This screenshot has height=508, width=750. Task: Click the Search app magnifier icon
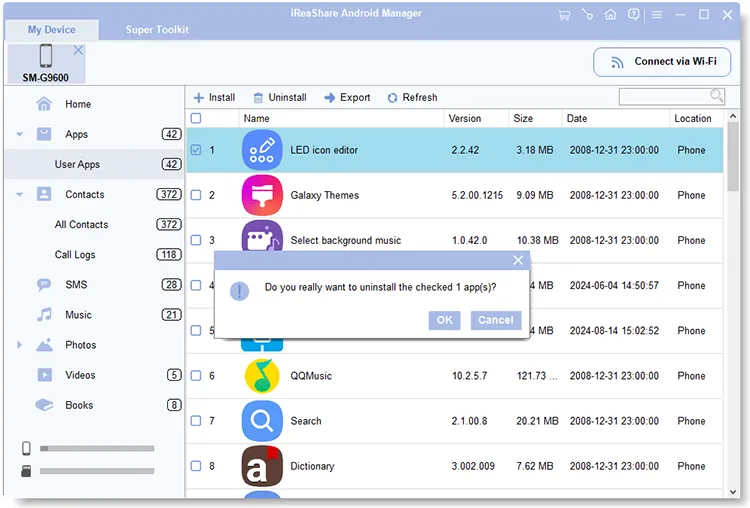[262, 421]
